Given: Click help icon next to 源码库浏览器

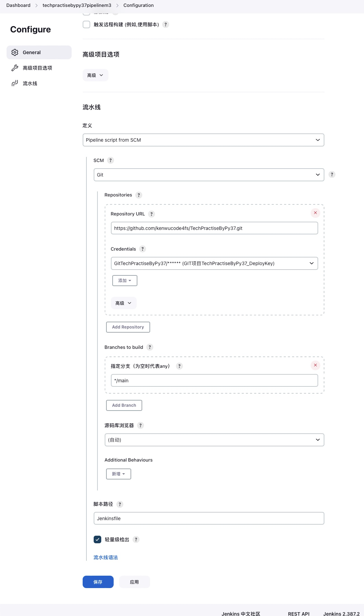Looking at the screenshot, I should point(141,425).
